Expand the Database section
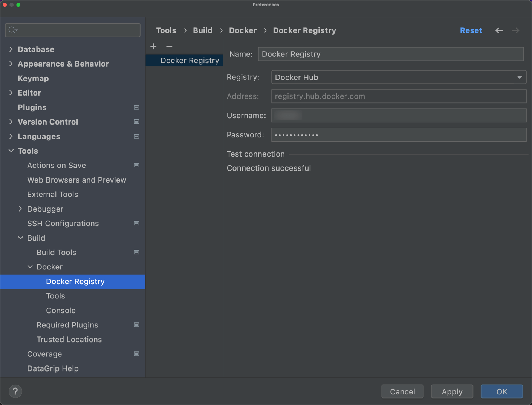The height and width of the screenshot is (405, 532). pyautogui.click(x=11, y=49)
